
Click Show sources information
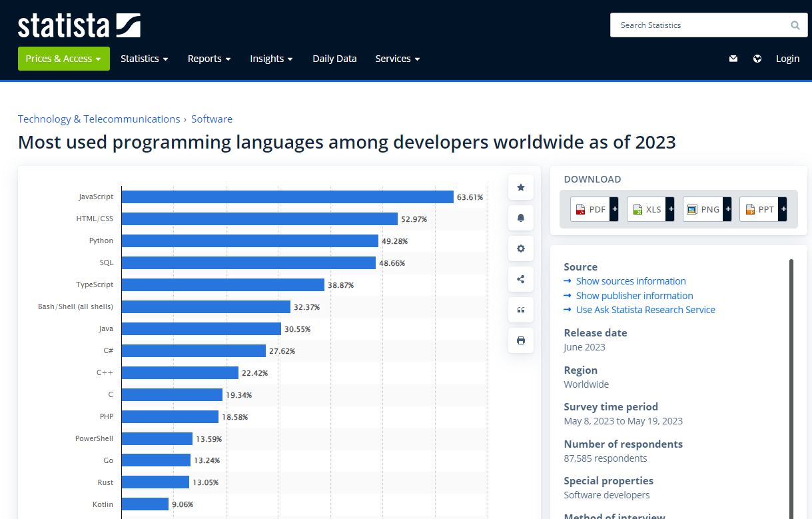pyautogui.click(x=631, y=281)
